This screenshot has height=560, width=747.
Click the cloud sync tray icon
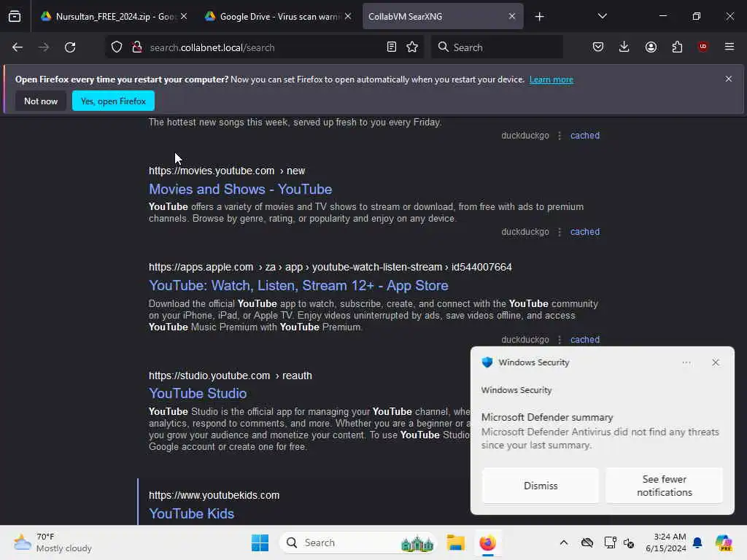(587, 542)
